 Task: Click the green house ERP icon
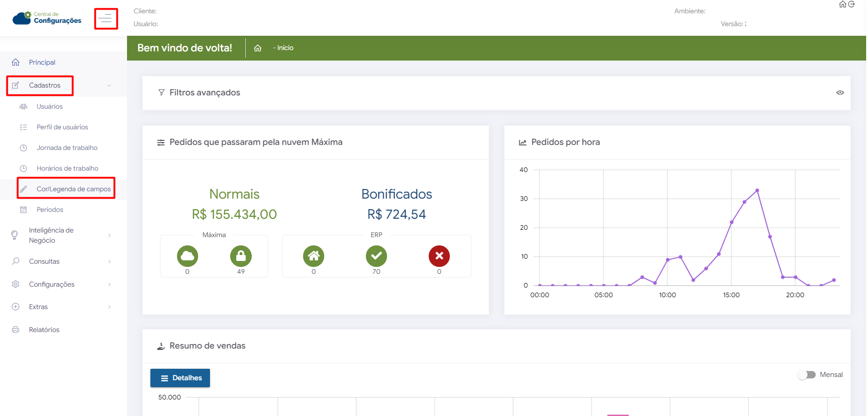coord(314,256)
